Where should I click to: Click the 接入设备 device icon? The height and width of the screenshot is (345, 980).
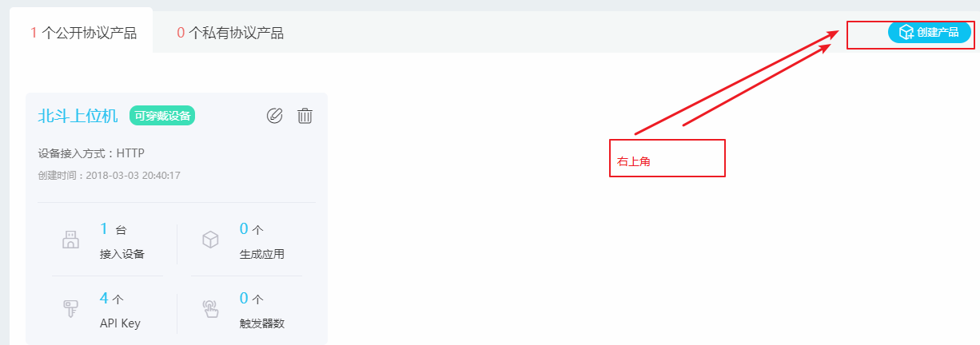click(x=70, y=239)
